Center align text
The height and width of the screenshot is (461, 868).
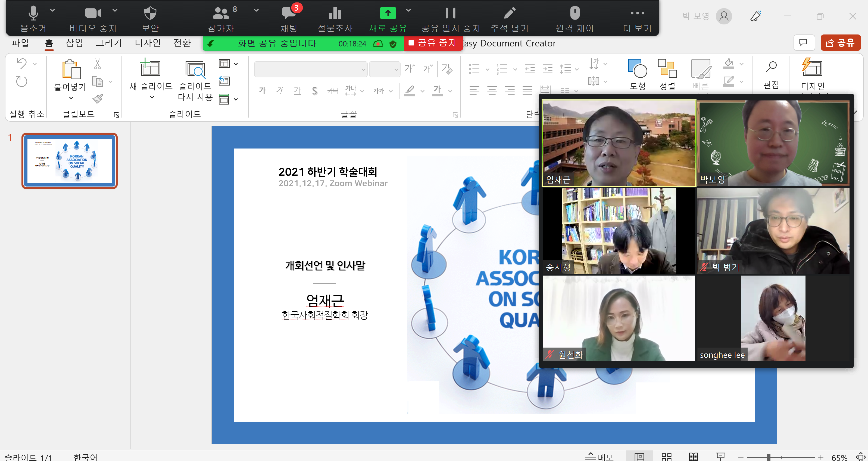coord(492,90)
